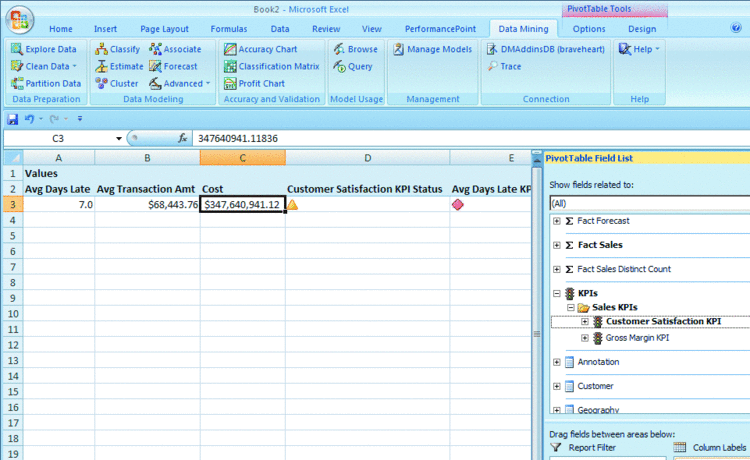Open the Classification Matrix tool
Screen dimensions: 750x460
(x=272, y=66)
